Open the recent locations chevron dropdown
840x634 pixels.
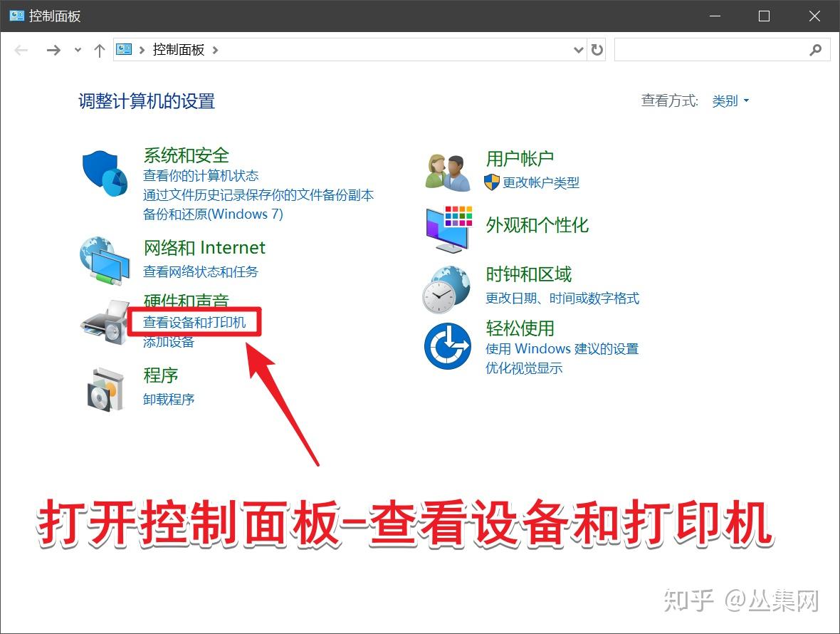77,50
